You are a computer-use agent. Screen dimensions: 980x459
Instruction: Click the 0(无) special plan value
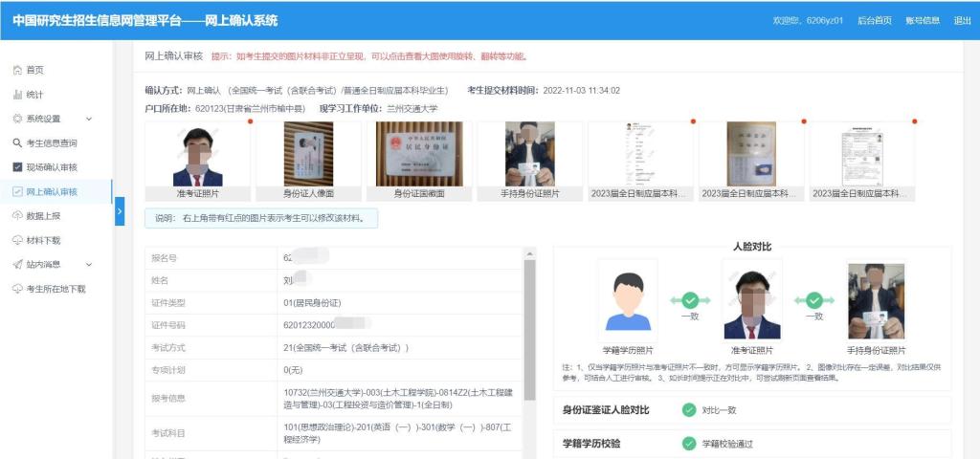[x=293, y=370]
